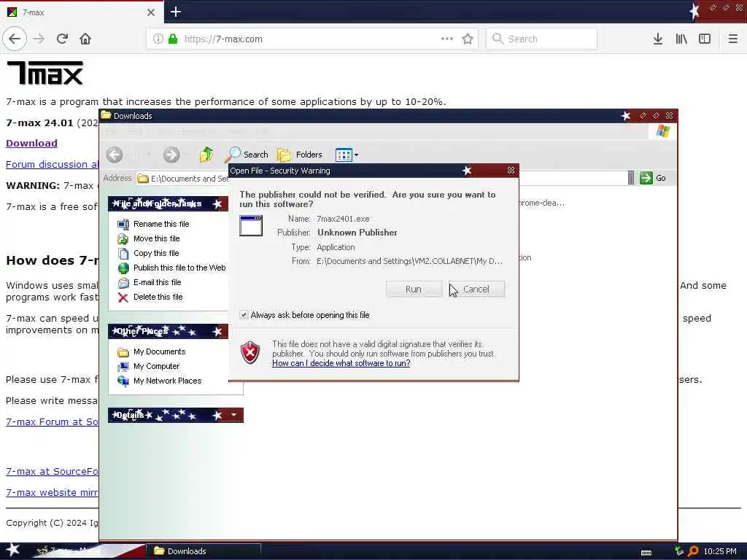Click the application icon in security dialog
The height and width of the screenshot is (560, 747).
251,226
